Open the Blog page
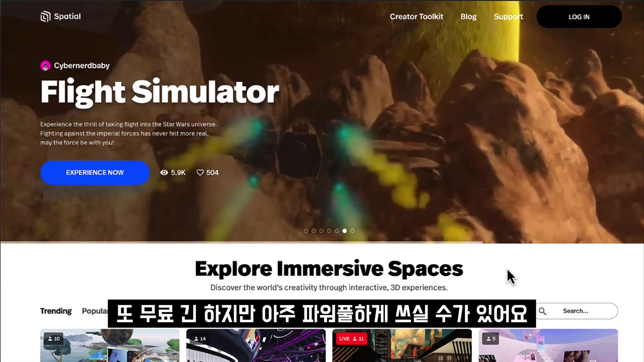The width and height of the screenshot is (644, 362). click(469, 17)
